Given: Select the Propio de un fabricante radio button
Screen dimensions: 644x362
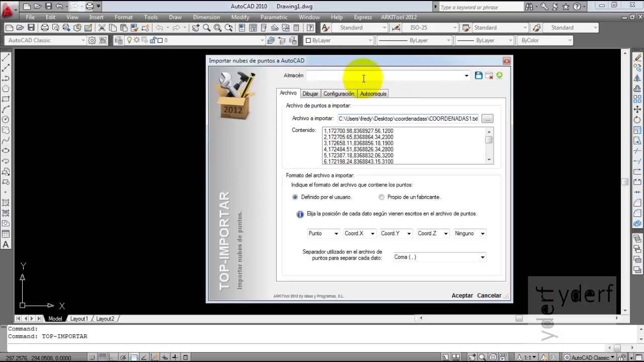Looking at the screenshot, I should click(x=381, y=197).
